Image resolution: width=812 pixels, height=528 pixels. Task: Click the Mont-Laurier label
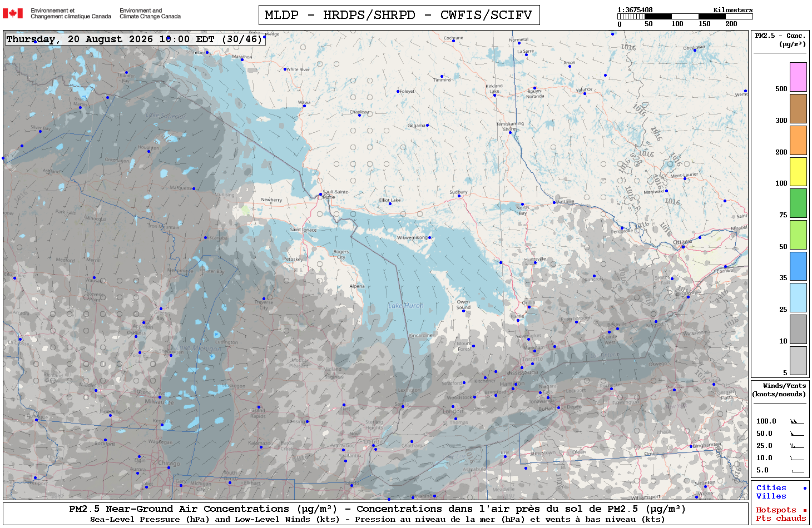pos(684,175)
